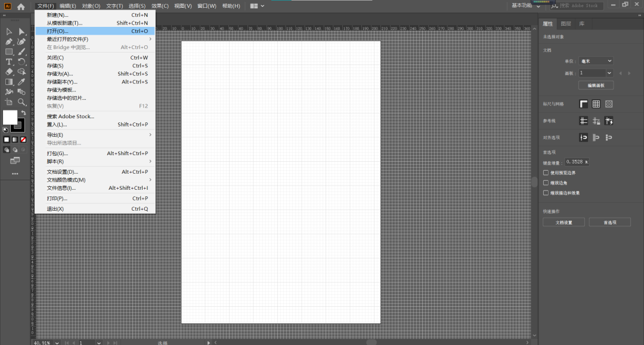Go to next artboard arrow

pyautogui.click(x=629, y=73)
